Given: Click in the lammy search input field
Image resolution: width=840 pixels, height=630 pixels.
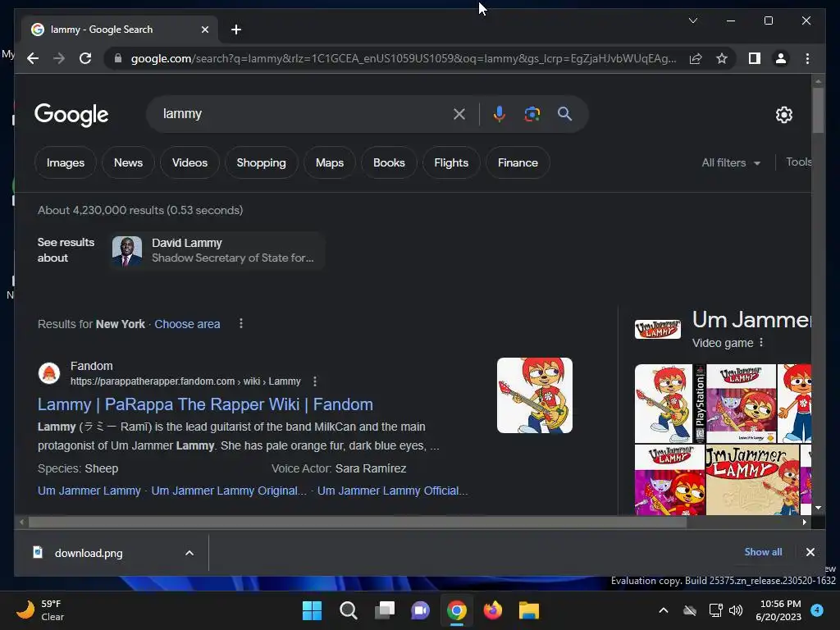Looking at the screenshot, I should tap(303, 113).
